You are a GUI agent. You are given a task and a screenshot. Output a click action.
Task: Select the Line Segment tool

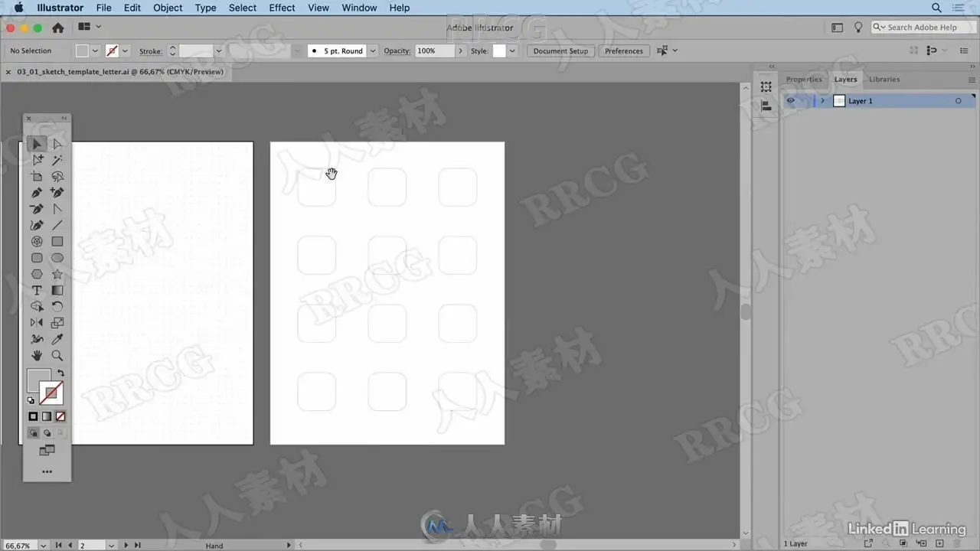[x=57, y=225]
